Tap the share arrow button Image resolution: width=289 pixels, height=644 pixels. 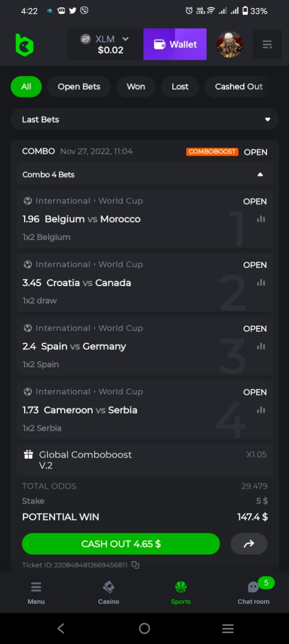click(x=249, y=544)
